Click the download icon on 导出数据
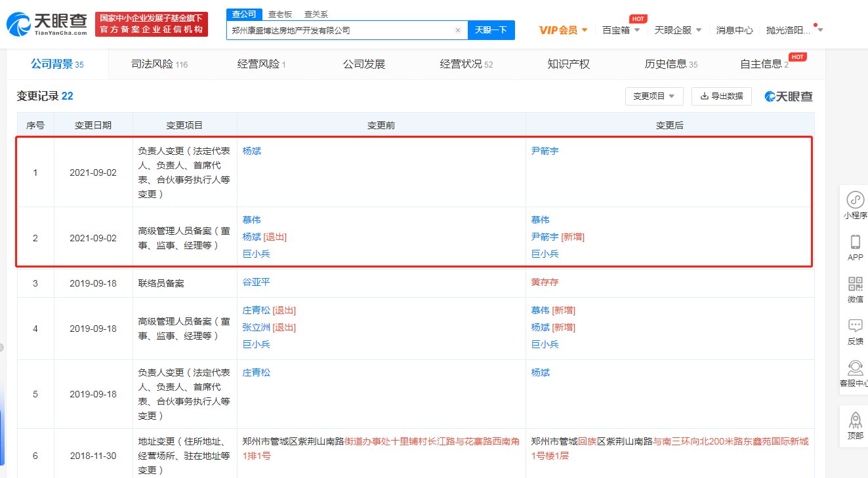The height and width of the screenshot is (478, 868). (x=703, y=96)
